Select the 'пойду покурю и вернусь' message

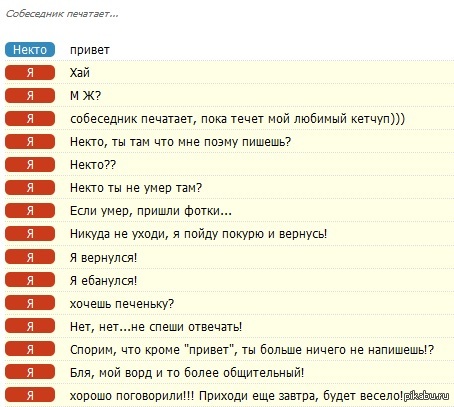click(199, 234)
